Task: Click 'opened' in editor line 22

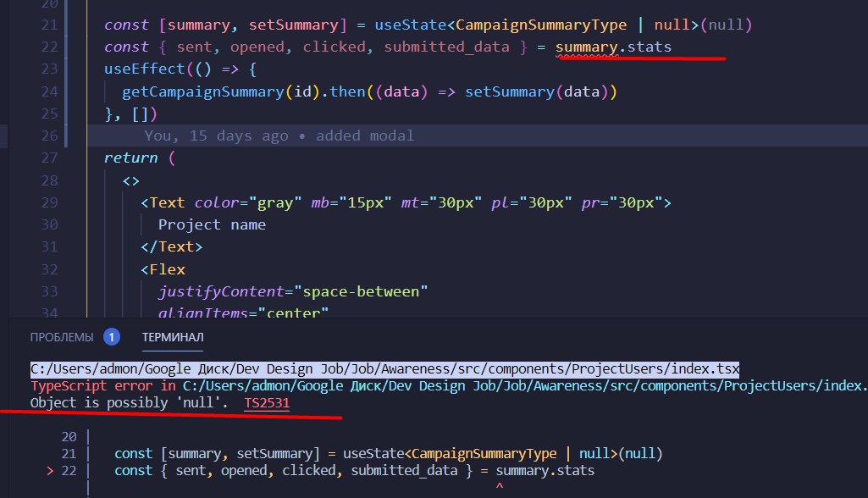Action: tap(257, 47)
